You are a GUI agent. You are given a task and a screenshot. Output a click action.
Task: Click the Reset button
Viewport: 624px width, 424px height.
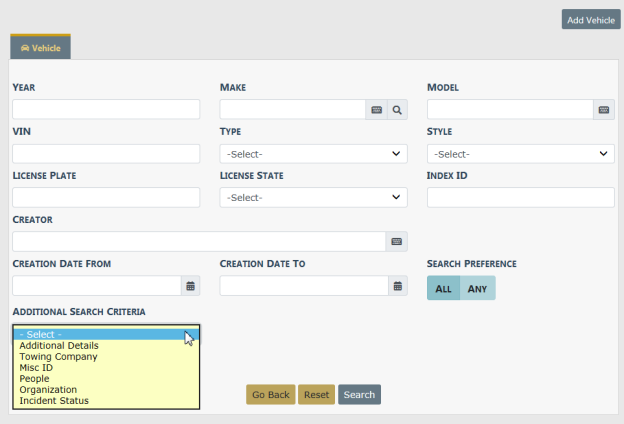(x=316, y=395)
